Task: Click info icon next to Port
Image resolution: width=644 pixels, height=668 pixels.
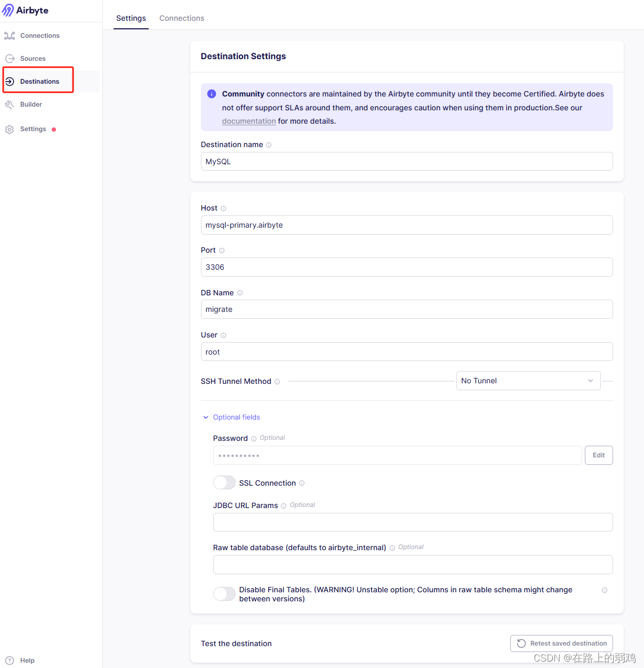Action: [222, 251]
